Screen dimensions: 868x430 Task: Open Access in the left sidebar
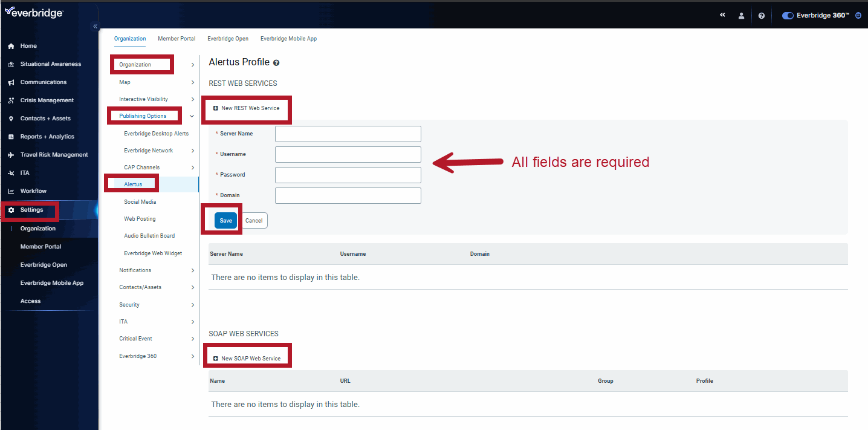[30, 301]
